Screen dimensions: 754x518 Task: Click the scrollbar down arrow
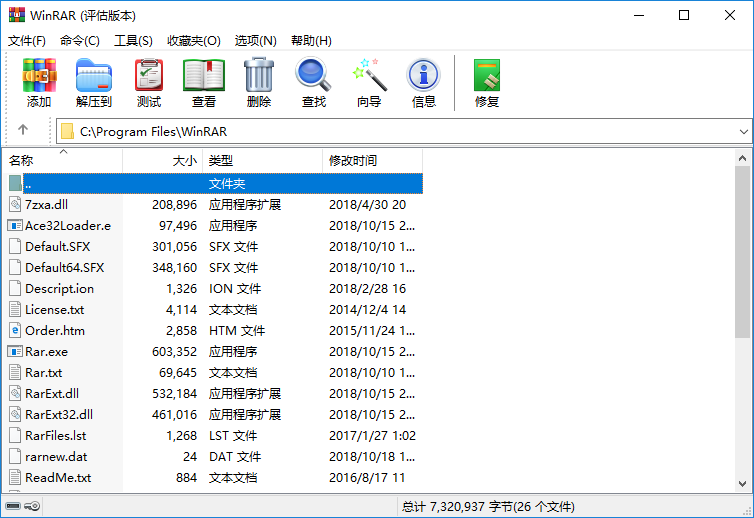coord(742,483)
